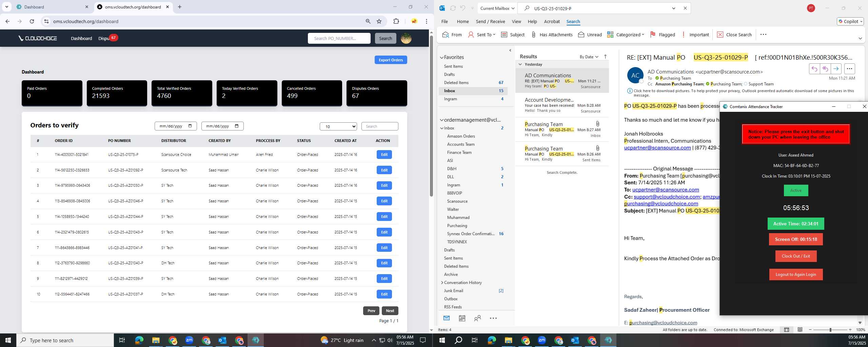This screenshot has height=347, width=868.
Task: Open Disputes nav item in CloudChoice
Action: click(x=104, y=38)
